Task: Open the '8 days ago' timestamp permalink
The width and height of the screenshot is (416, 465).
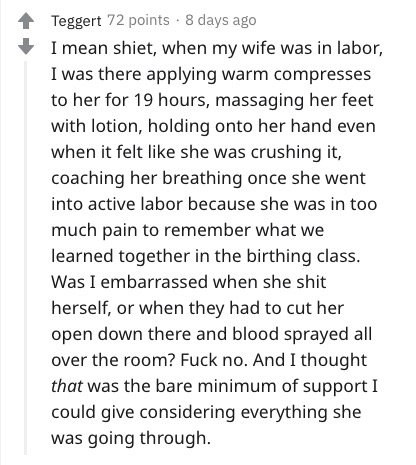Action: [x=221, y=21]
